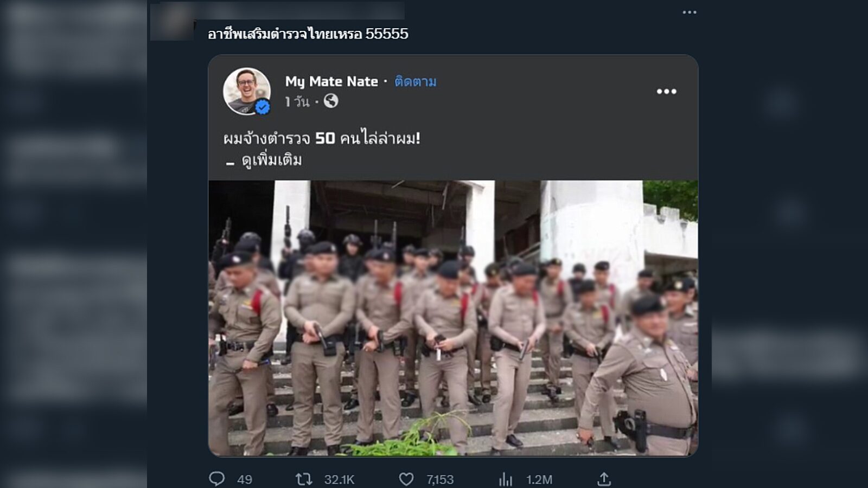
Task: Click the reply speech bubble icon
Action: [x=217, y=479]
